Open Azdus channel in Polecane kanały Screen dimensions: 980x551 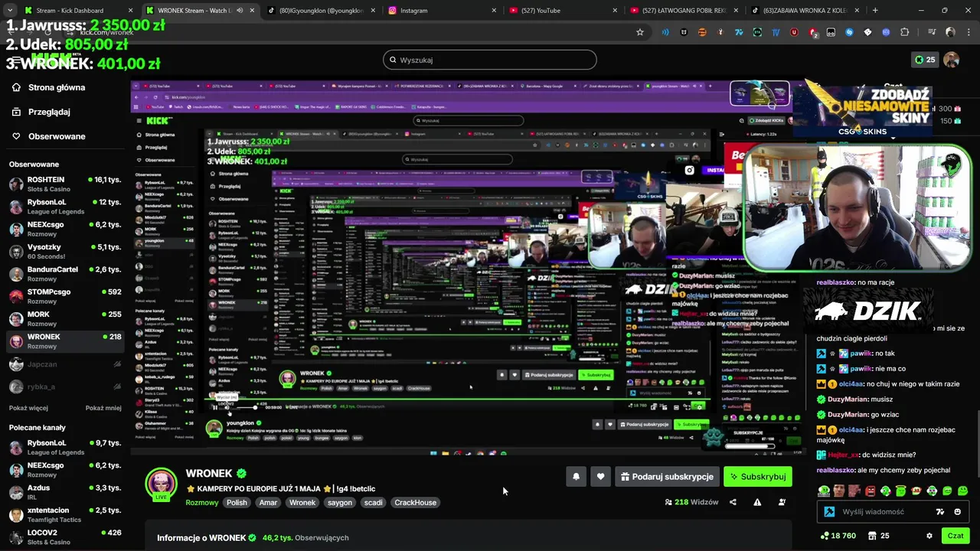[x=65, y=492]
